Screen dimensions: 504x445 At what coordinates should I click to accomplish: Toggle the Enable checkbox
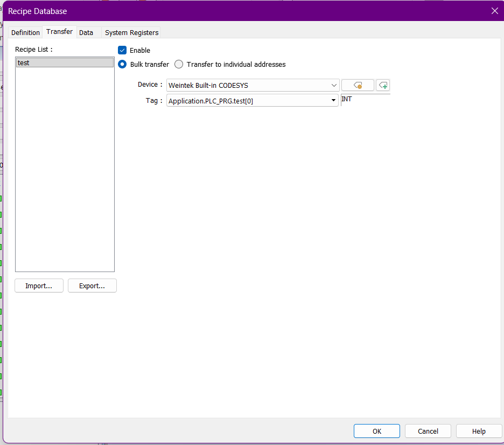tap(122, 50)
